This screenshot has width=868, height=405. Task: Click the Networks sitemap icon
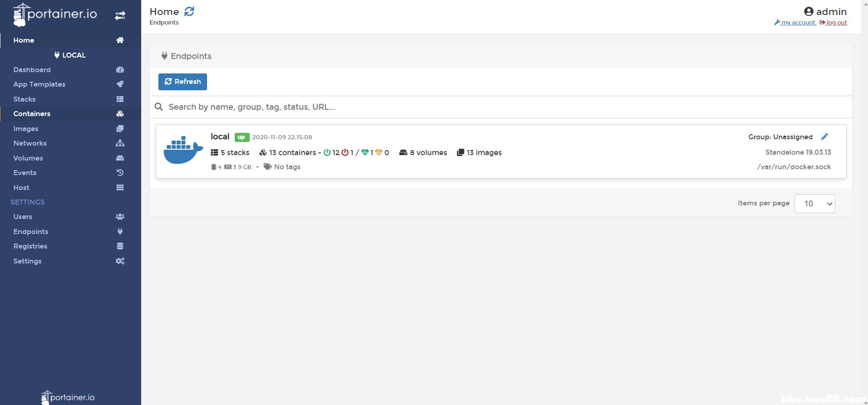click(x=120, y=143)
